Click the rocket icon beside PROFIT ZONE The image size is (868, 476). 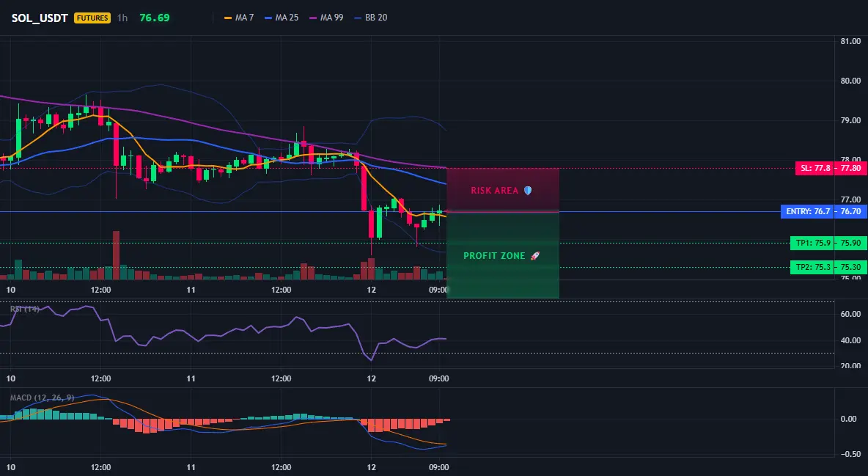click(x=534, y=256)
